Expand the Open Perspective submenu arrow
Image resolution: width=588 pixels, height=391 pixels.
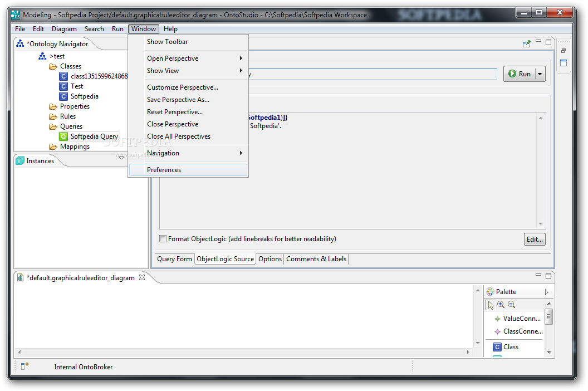pyautogui.click(x=241, y=58)
